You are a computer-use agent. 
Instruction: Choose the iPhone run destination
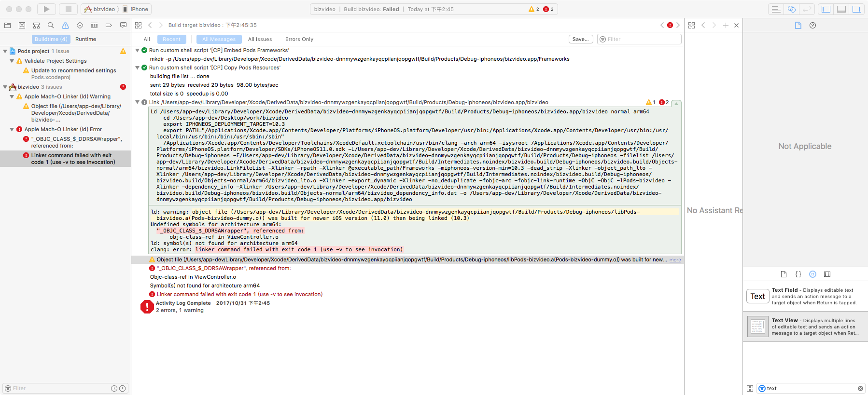(x=136, y=9)
